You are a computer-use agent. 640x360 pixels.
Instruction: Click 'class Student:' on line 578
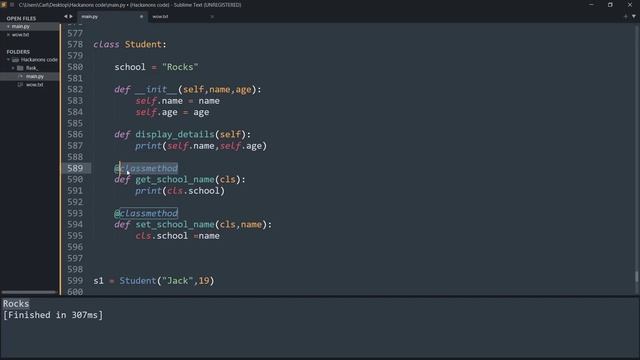tap(130, 44)
